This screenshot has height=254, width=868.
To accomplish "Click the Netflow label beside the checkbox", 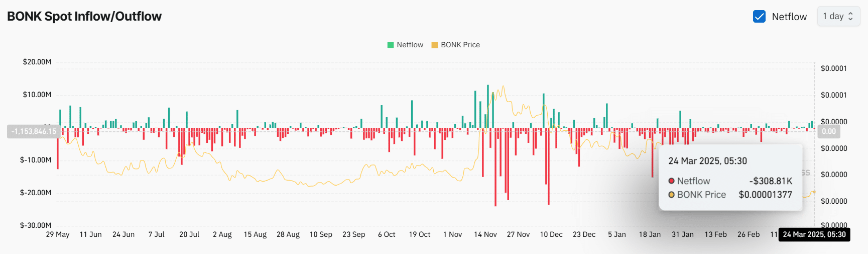I will pos(789,17).
